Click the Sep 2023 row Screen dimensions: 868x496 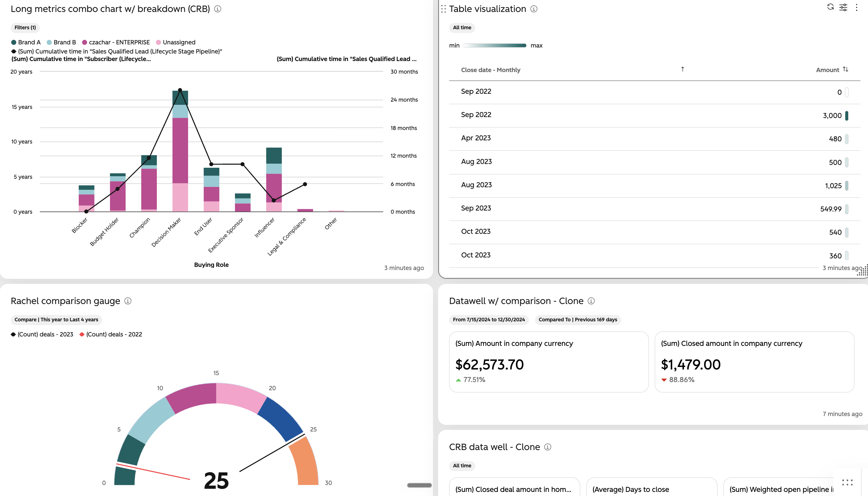(x=655, y=209)
